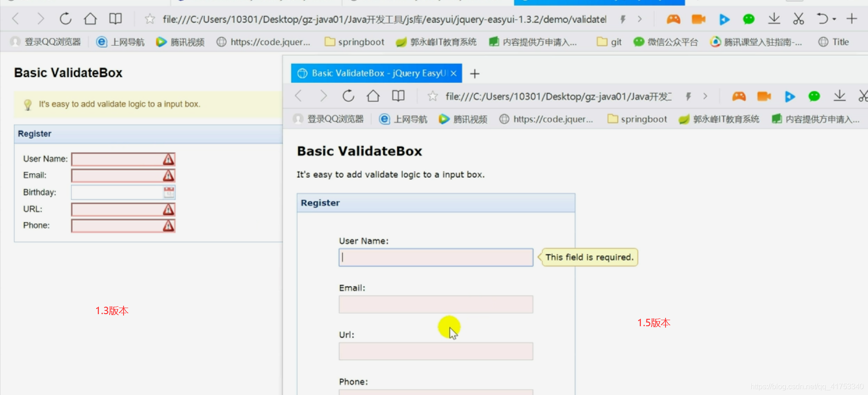This screenshot has height=395, width=868.
Task: Open the 腾讯视频 bookmark in outer bar
Action: click(180, 42)
